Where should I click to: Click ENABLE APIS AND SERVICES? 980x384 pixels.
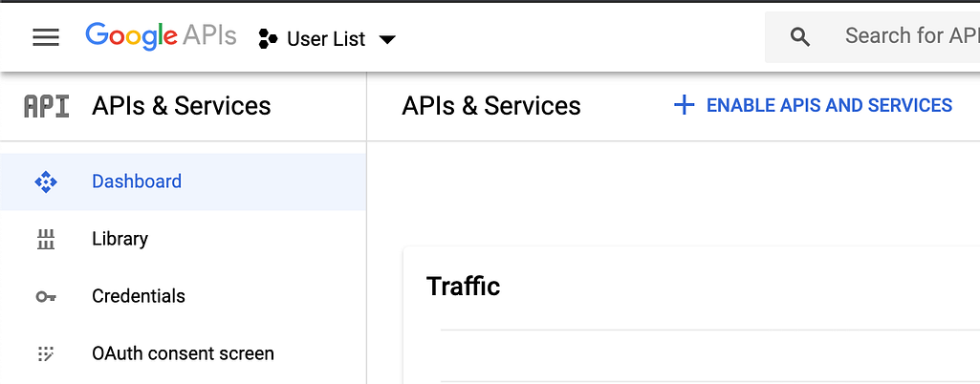coord(829,105)
